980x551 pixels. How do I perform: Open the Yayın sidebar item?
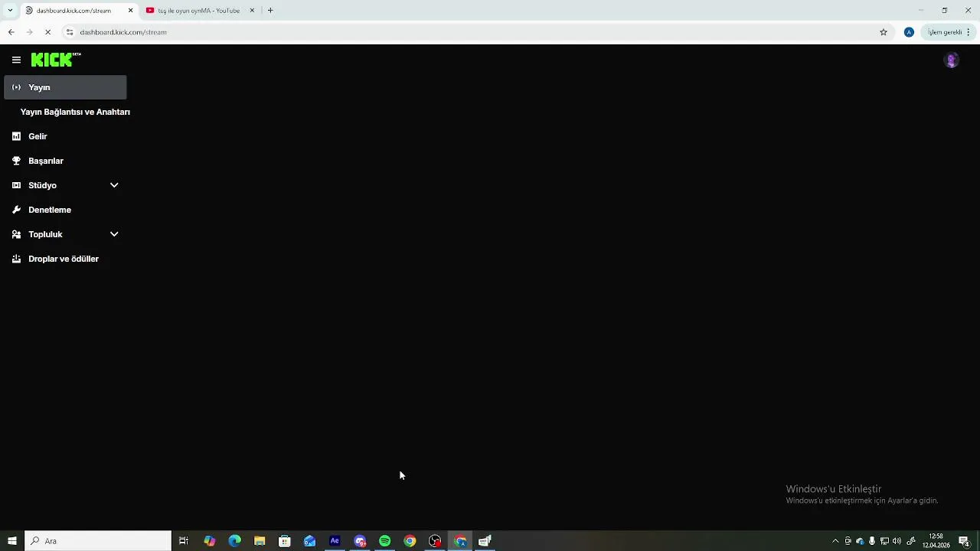click(65, 87)
